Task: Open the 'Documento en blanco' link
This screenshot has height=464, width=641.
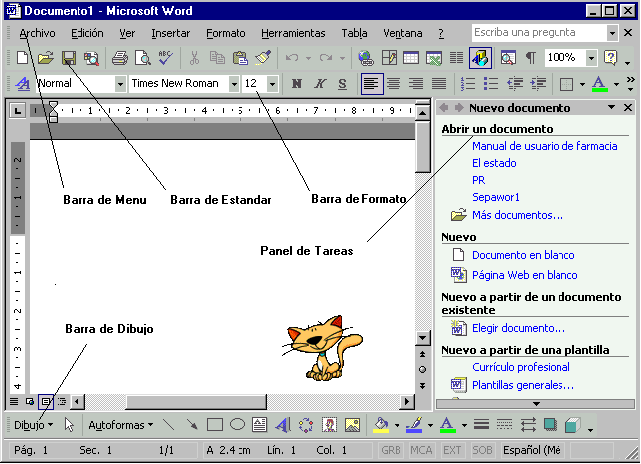Action: tap(523, 255)
